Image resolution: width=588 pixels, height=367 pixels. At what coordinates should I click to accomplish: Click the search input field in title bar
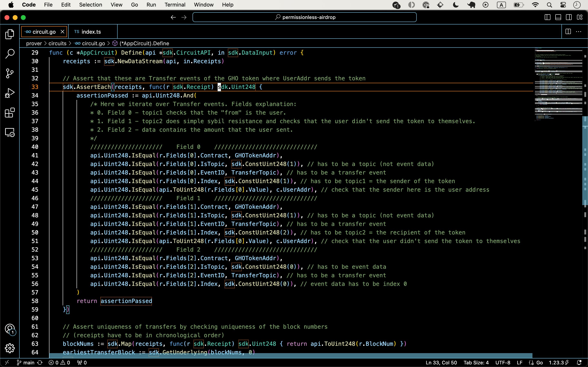tap(304, 17)
